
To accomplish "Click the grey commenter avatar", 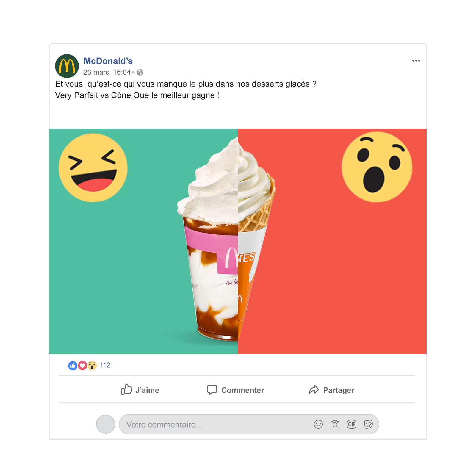I will 106,424.
